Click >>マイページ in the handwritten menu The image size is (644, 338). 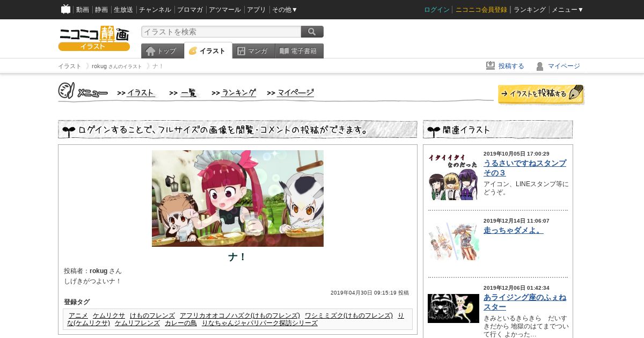(290, 93)
